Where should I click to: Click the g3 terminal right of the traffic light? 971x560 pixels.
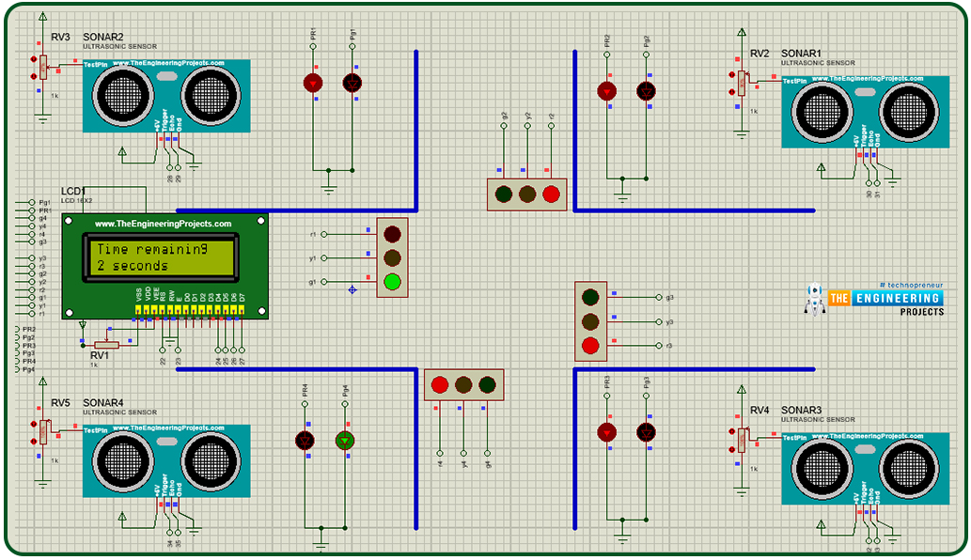[x=659, y=298]
